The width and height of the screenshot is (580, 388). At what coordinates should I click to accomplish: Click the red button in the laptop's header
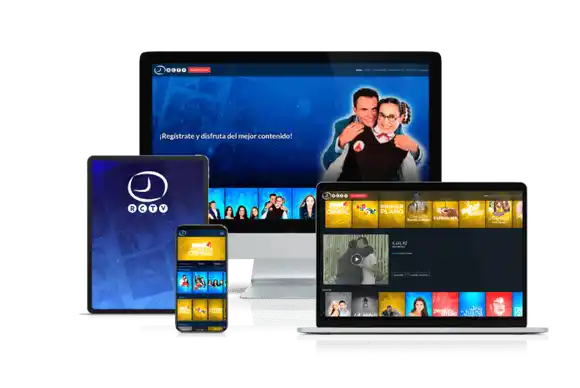(x=358, y=196)
